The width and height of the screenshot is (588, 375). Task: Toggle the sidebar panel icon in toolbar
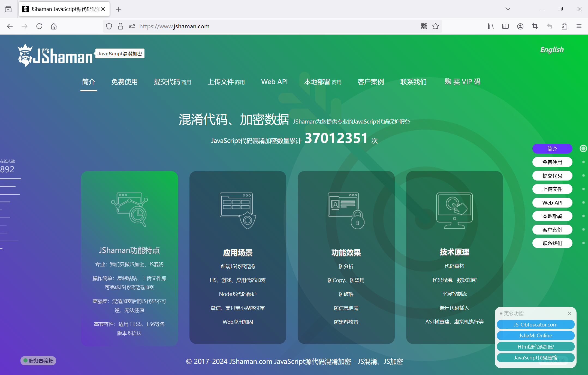pyautogui.click(x=505, y=26)
